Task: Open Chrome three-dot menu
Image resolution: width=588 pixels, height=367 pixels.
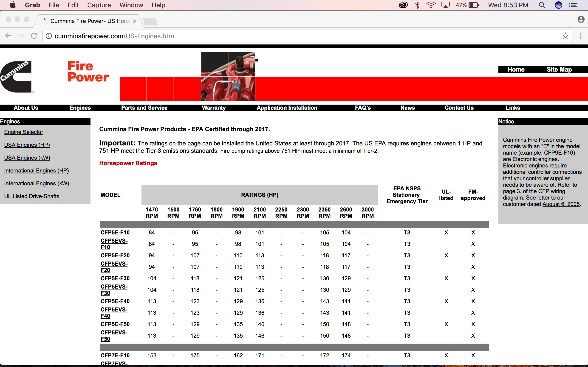Action: [x=580, y=36]
